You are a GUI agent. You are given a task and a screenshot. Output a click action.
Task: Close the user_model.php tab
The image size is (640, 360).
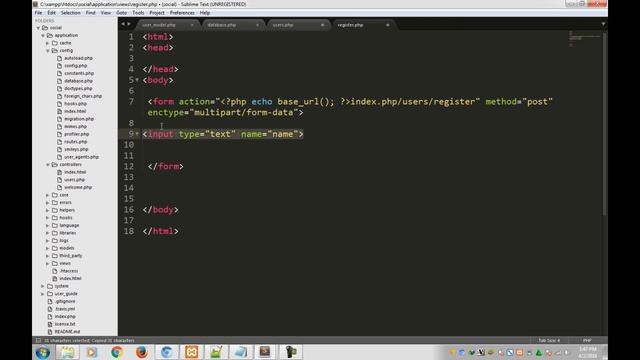(192, 25)
